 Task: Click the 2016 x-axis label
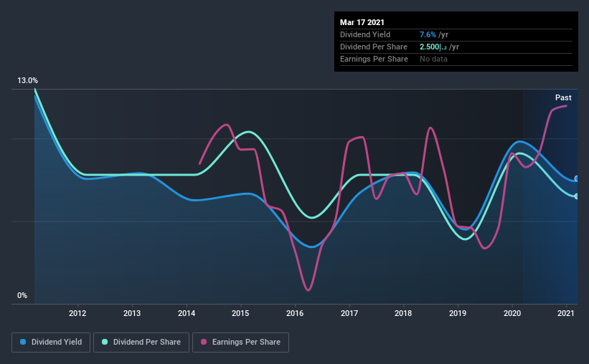point(295,313)
